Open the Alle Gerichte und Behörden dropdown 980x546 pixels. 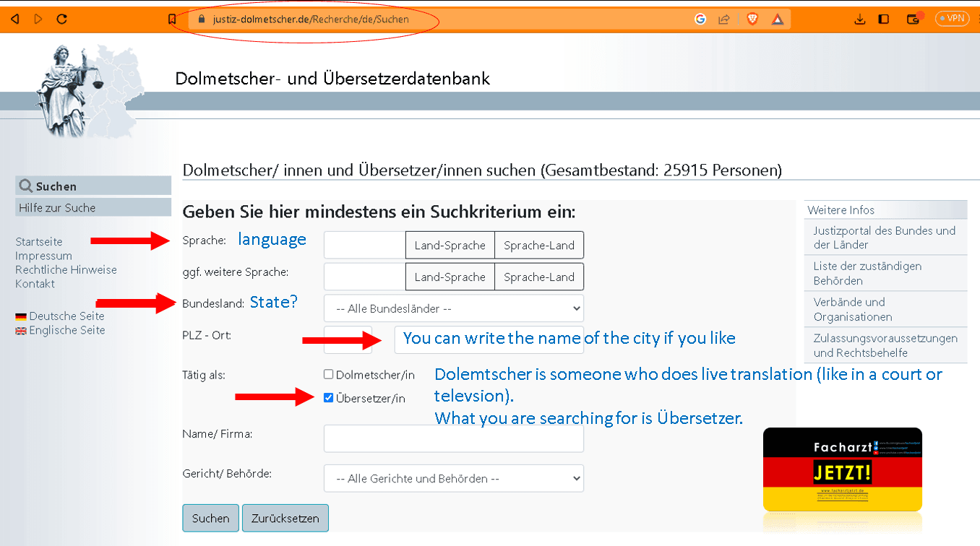(x=453, y=478)
